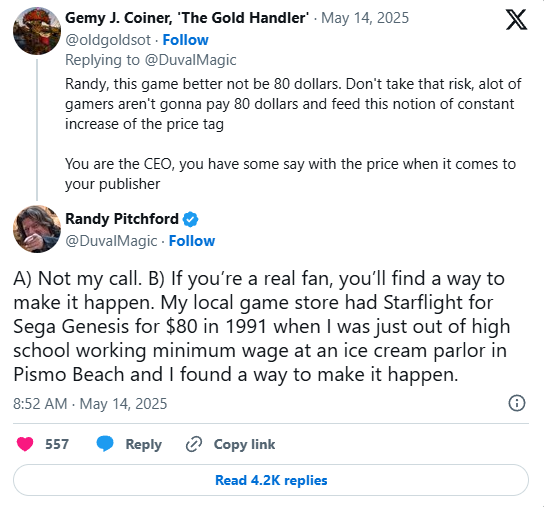Click the X logo icon
This screenshot has width=544, height=507.
pos(516,20)
